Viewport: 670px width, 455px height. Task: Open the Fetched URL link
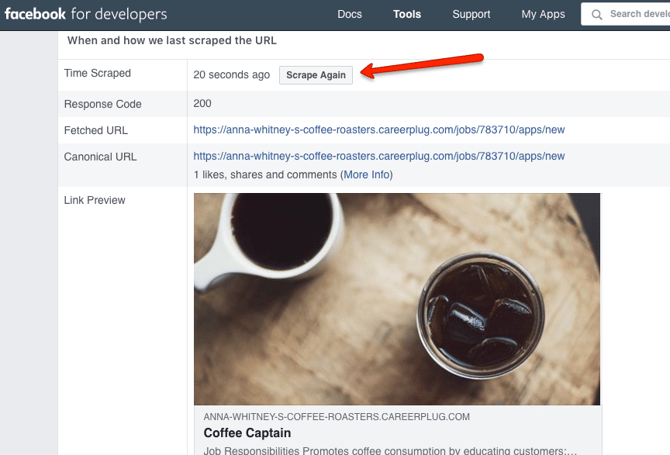point(379,130)
